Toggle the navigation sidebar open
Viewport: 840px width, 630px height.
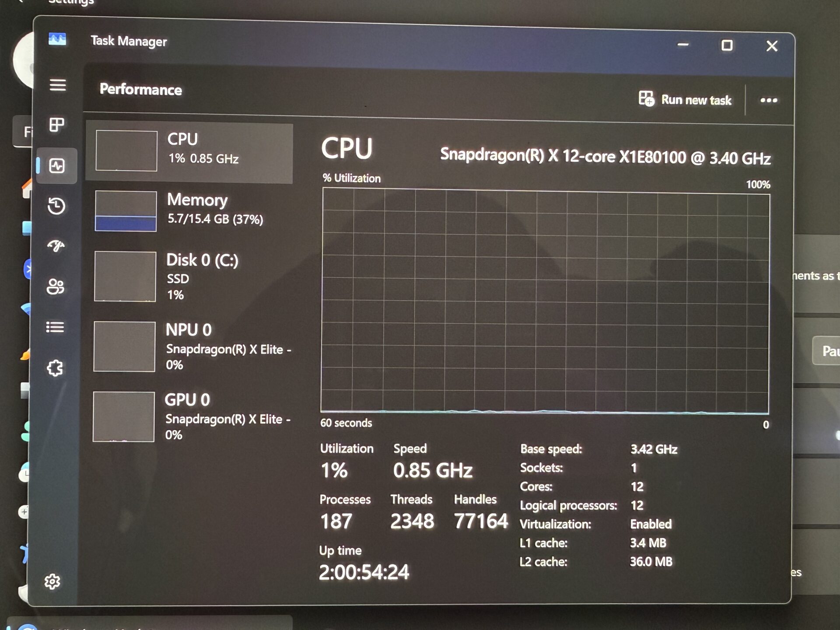coord(57,84)
